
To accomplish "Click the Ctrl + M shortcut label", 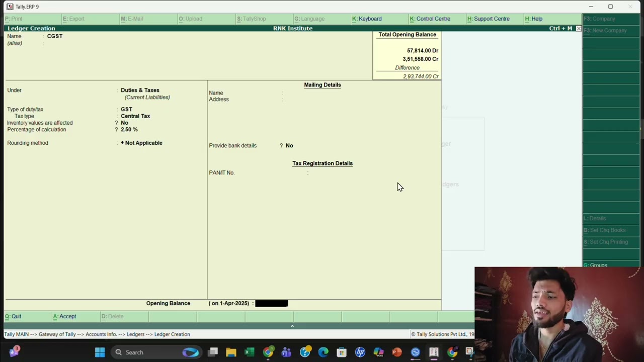I will coord(560,29).
